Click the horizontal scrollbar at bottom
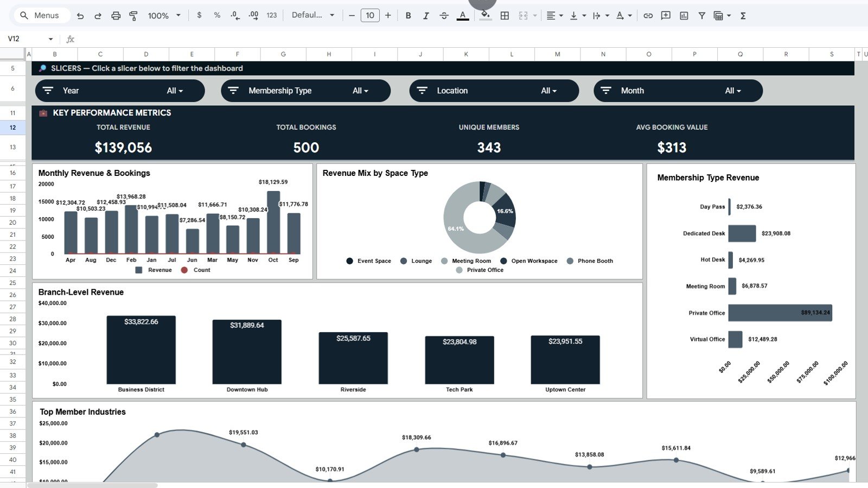The width and height of the screenshot is (868, 488). [92, 485]
